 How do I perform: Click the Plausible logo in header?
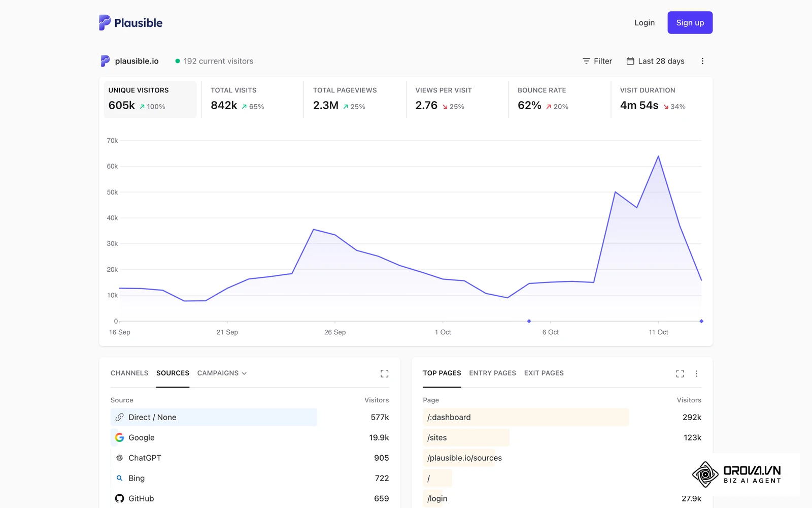pyautogui.click(x=130, y=23)
